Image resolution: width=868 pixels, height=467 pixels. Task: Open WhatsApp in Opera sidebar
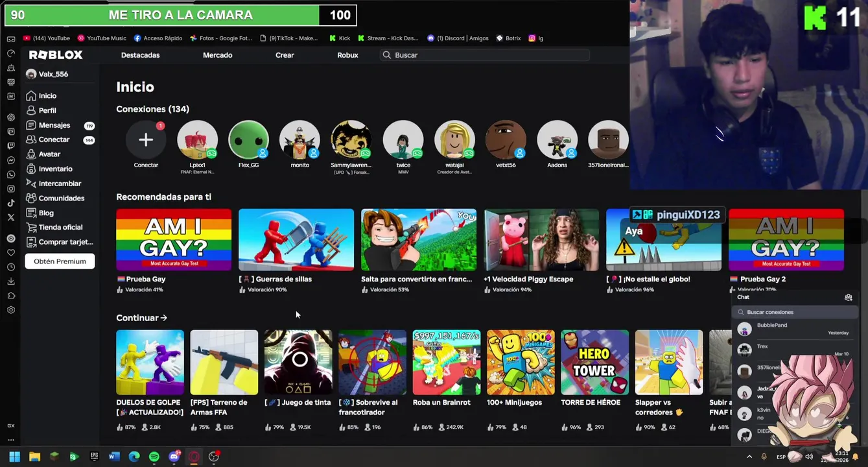(x=11, y=174)
